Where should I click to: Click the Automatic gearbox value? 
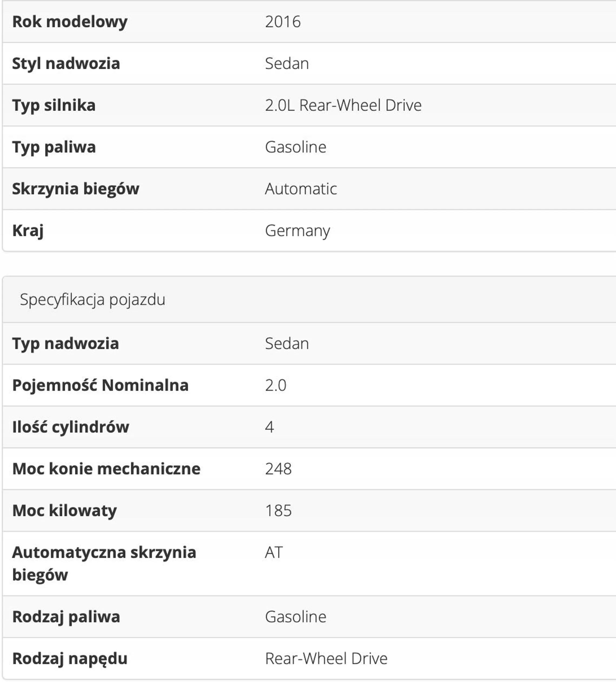300,189
